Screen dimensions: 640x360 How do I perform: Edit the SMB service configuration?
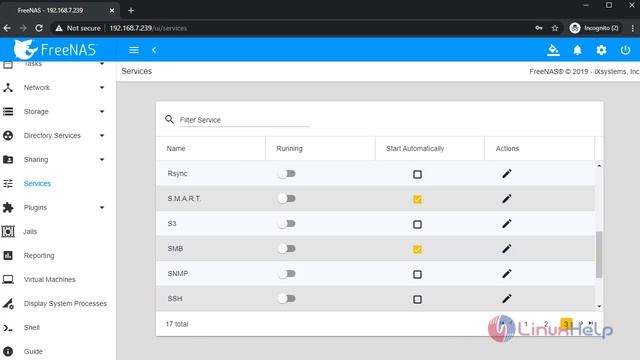[507, 249]
